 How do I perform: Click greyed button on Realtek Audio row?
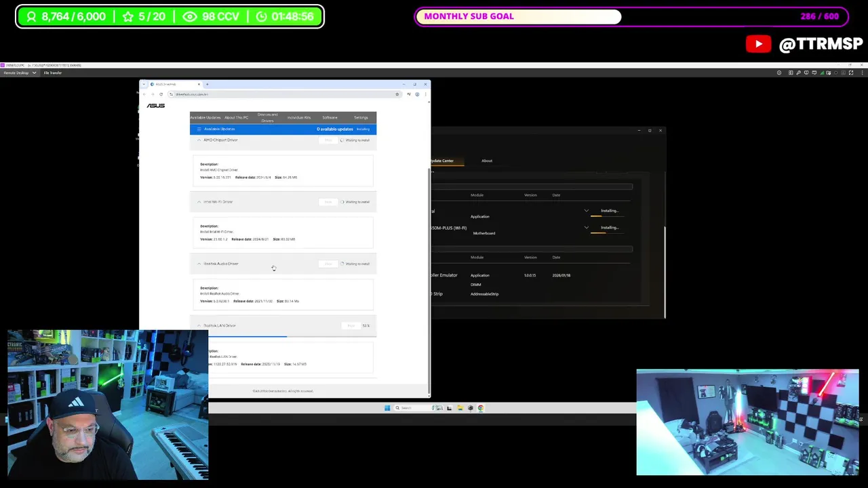click(x=328, y=264)
